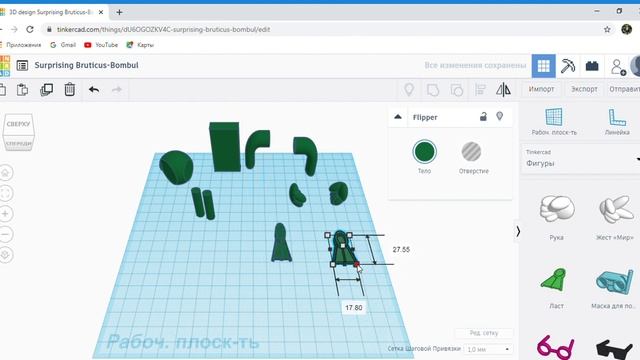Set the shape to Отверстие hole
640x360 pixels.
(x=471, y=151)
